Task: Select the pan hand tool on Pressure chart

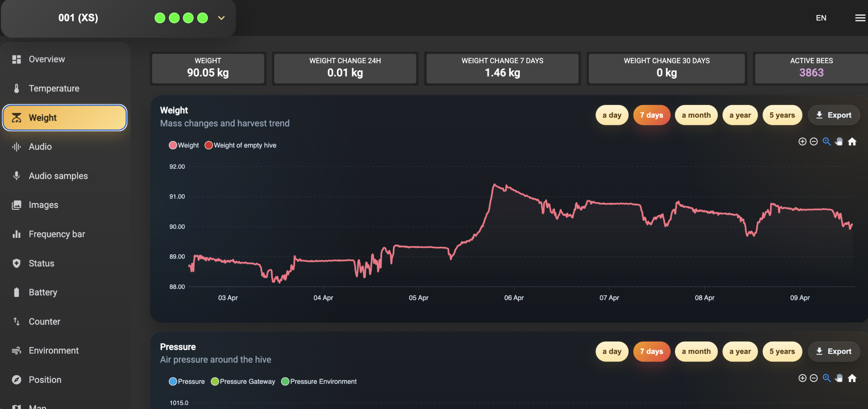Action: [x=839, y=378]
